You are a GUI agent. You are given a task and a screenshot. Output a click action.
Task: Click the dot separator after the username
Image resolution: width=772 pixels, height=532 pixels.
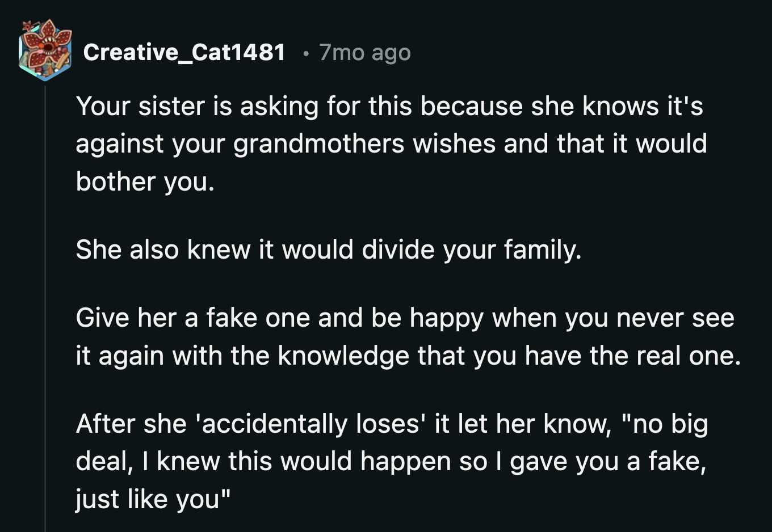pyautogui.click(x=305, y=54)
